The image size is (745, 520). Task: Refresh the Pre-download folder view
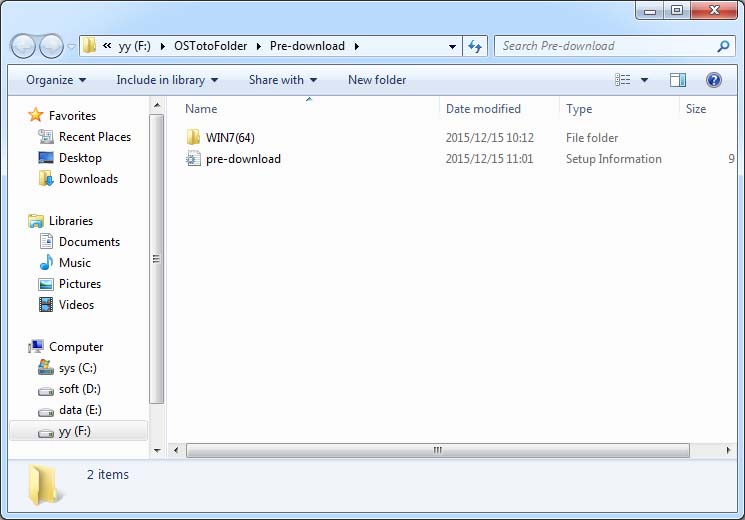(x=475, y=47)
